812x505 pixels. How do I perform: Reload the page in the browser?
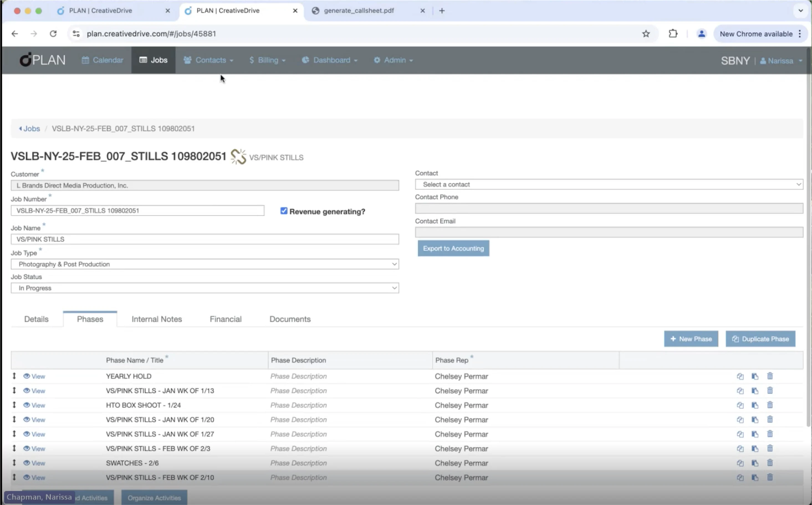pos(53,34)
